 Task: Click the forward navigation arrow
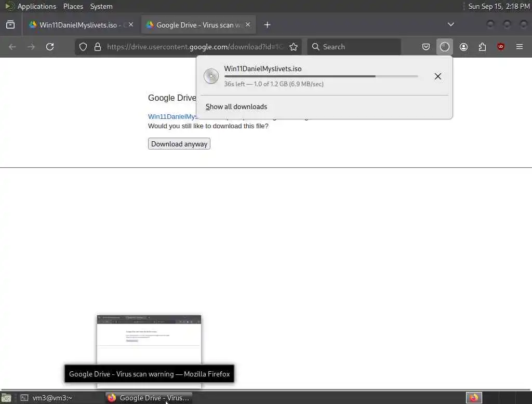(31, 47)
